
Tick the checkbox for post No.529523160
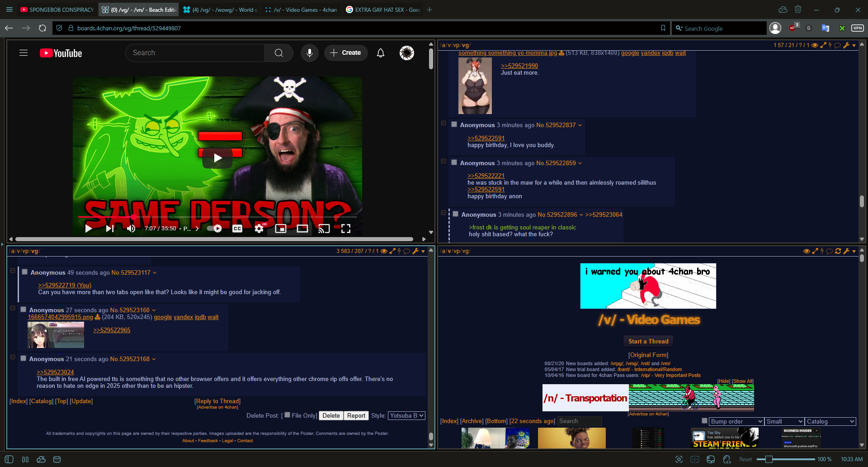point(23,310)
